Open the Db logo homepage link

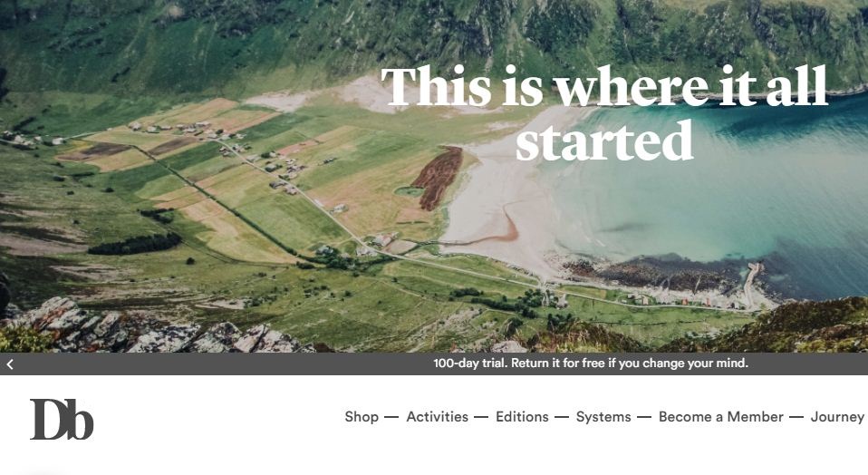62,419
